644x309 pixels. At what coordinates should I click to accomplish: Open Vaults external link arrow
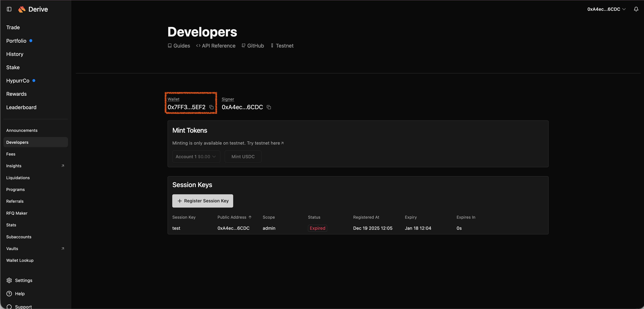coord(63,249)
